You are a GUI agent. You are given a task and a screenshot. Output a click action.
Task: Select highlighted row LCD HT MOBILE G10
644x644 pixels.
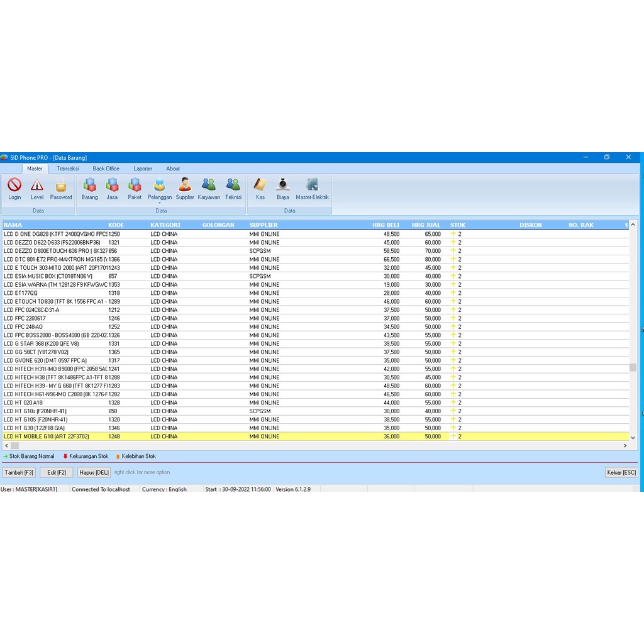(x=316, y=436)
